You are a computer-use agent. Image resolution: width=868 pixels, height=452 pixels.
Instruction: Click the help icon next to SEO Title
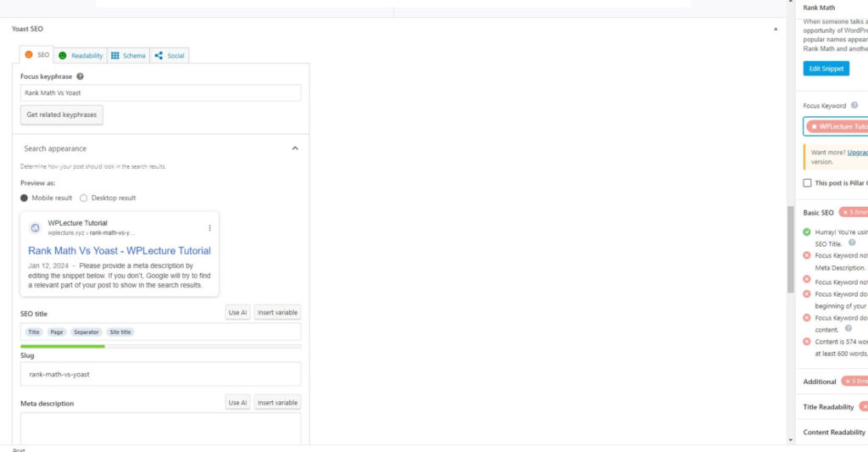tap(852, 243)
